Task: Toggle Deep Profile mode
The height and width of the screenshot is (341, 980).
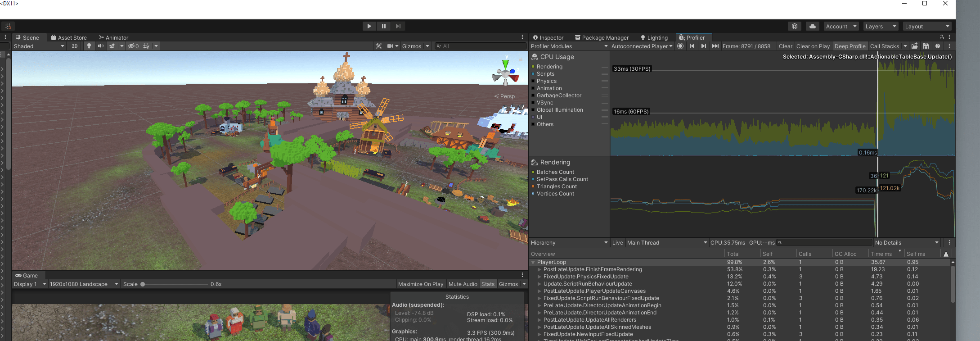Action: [x=850, y=46]
